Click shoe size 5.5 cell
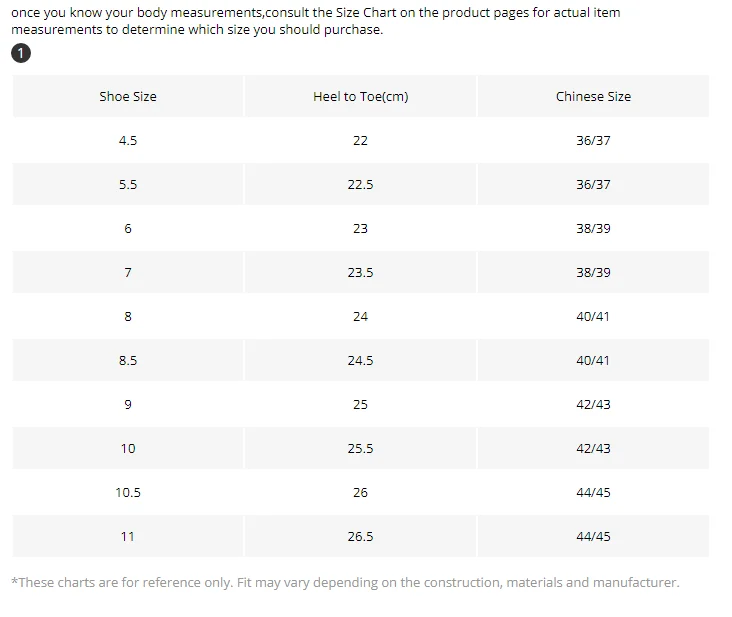This screenshot has width=732, height=617. (128, 184)
